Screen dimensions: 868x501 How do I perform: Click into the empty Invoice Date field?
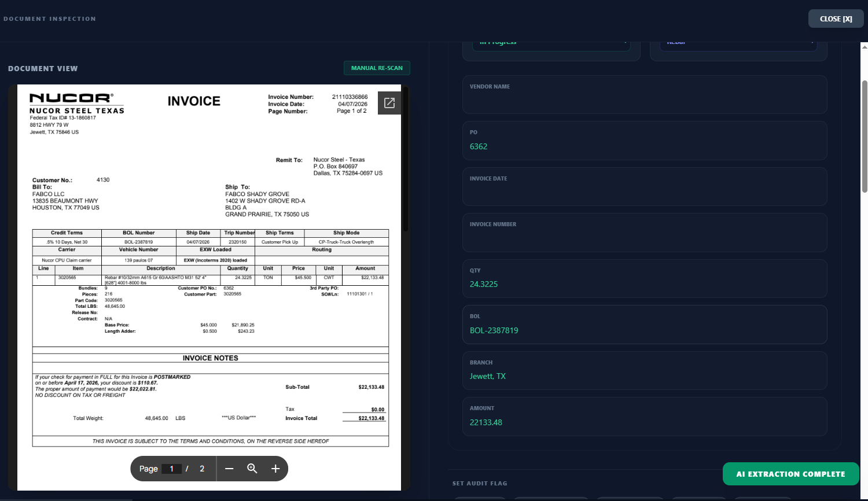tap(645, 186)
